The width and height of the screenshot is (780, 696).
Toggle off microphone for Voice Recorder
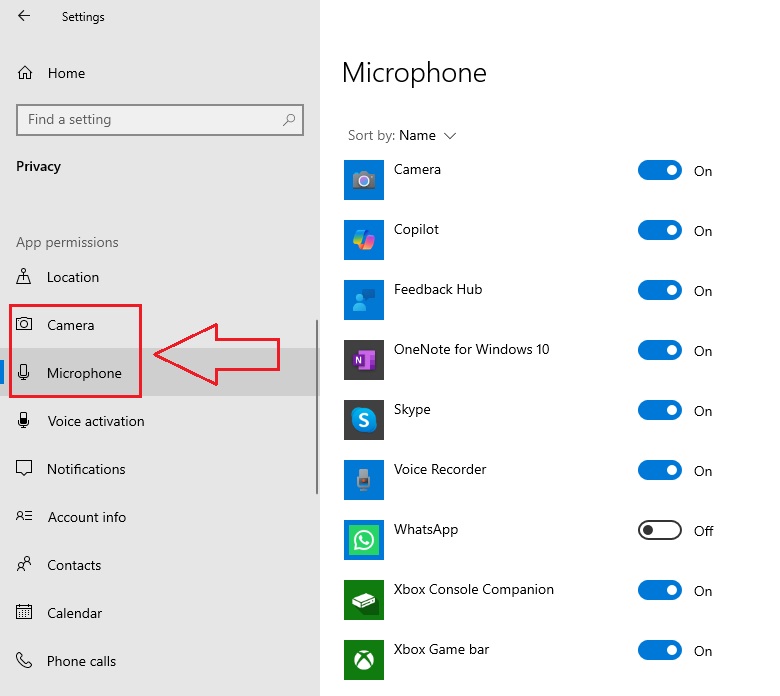pos(659,471)
